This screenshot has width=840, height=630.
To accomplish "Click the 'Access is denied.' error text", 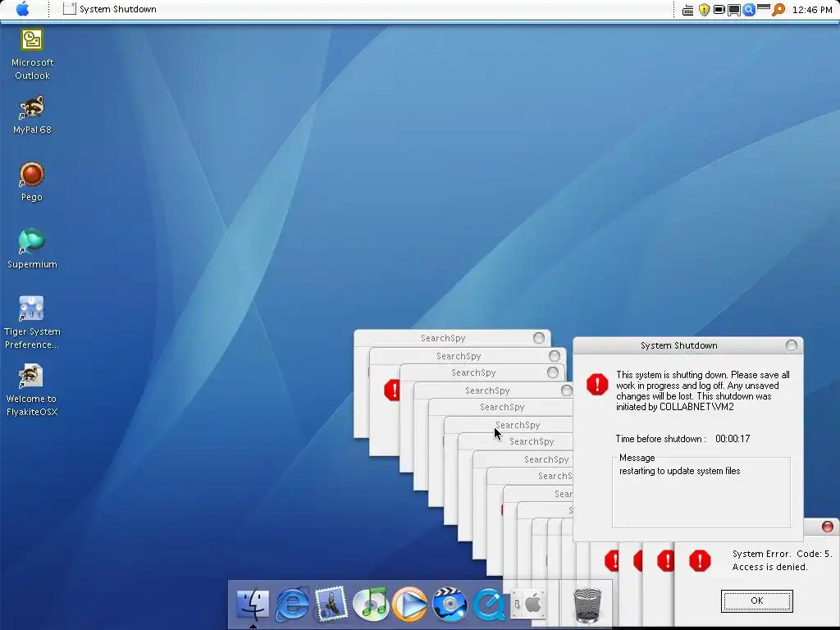I will click(x=769, y=567).
